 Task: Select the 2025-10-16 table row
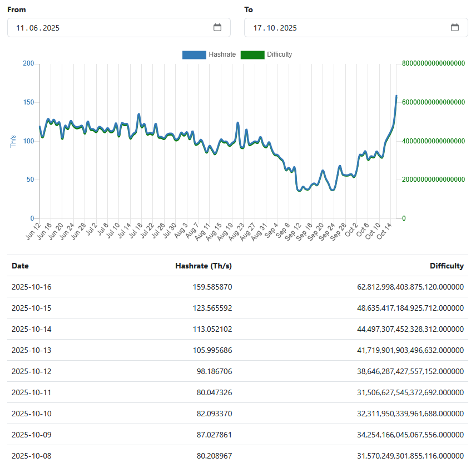point(238,287)
